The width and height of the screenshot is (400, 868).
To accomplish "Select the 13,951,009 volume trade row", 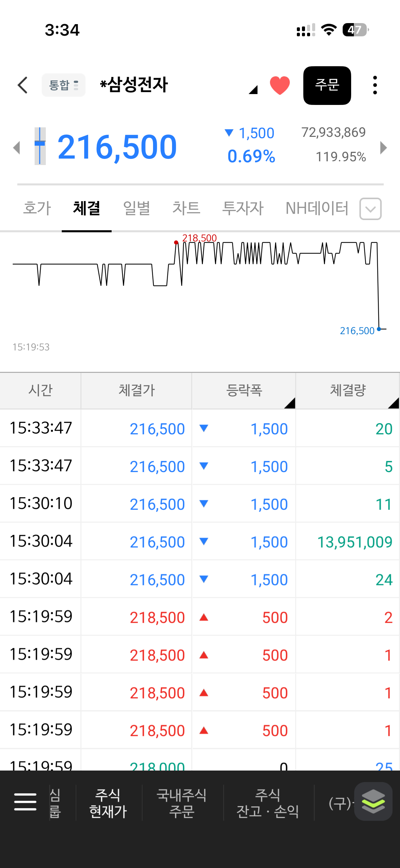I will point(199,542).
